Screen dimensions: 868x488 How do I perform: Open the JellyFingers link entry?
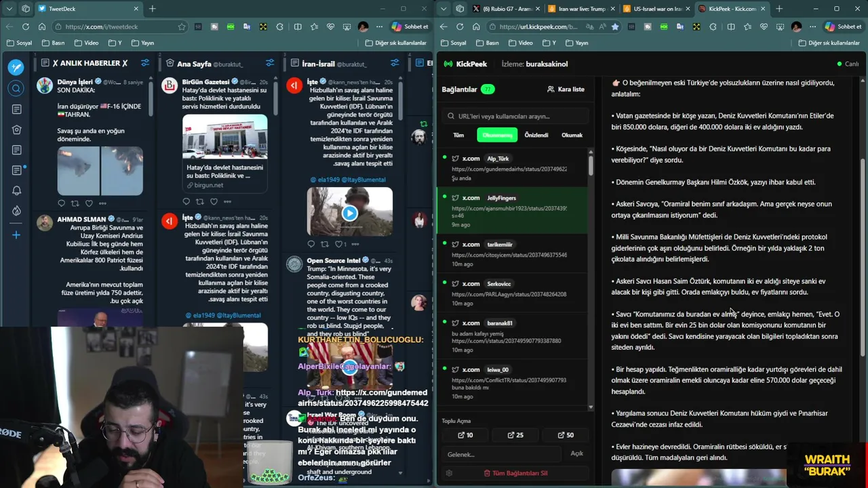tap(513, 211)
